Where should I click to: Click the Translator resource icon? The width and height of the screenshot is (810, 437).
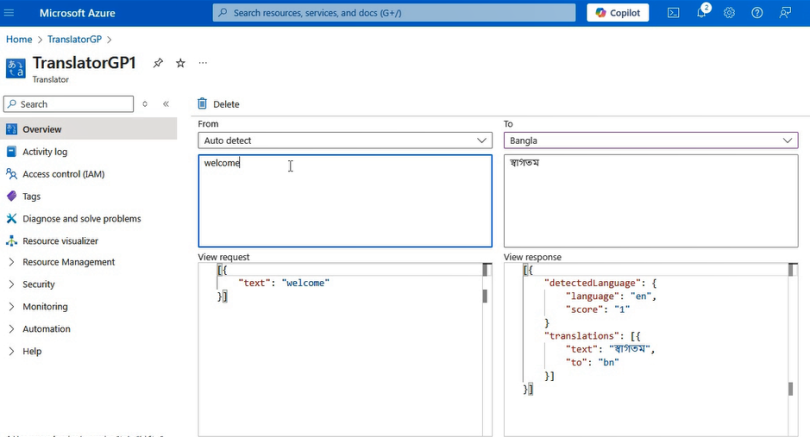pyautogui.click(x=15, y=68)
